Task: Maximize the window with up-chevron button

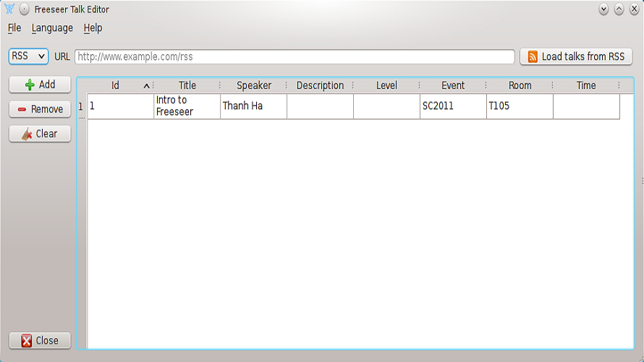Action: [x=619, y=9]
